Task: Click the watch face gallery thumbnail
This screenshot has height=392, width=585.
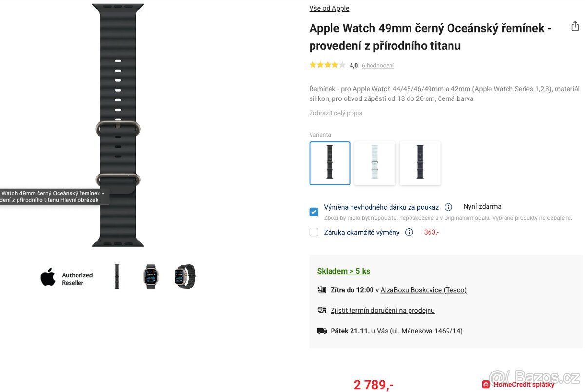Action: click(x=151, y=276)
